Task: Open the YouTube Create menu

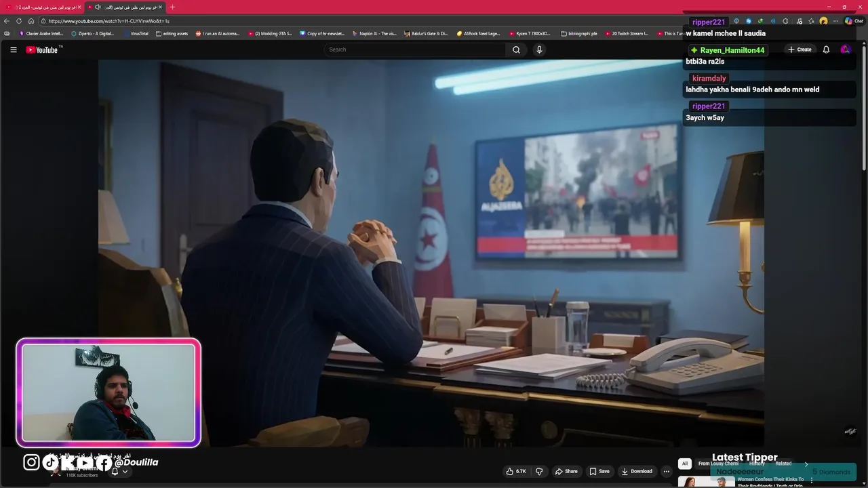Action: pyautogui.click(x=800, y=49)
